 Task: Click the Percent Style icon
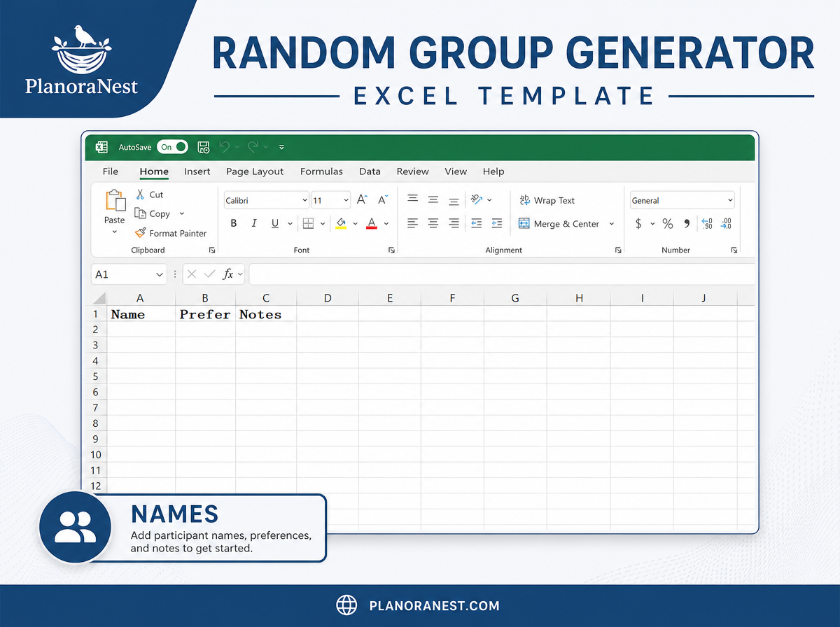668,224
